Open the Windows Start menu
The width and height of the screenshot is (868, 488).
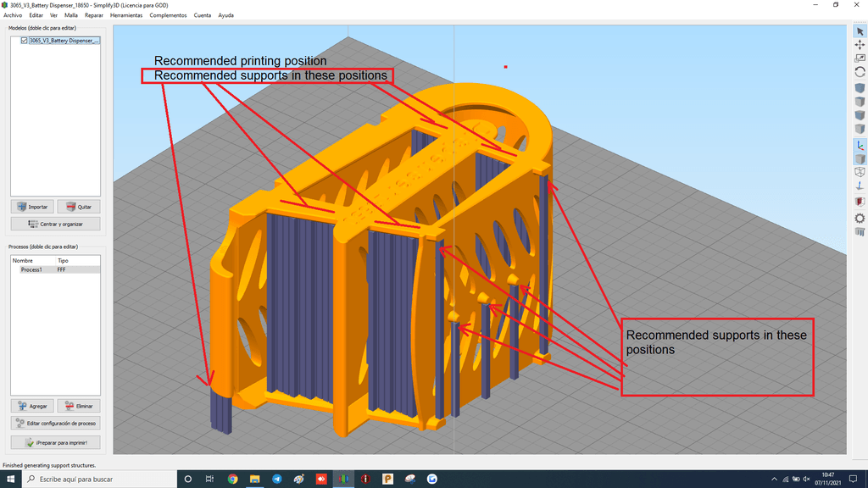(x=10, y=480)
